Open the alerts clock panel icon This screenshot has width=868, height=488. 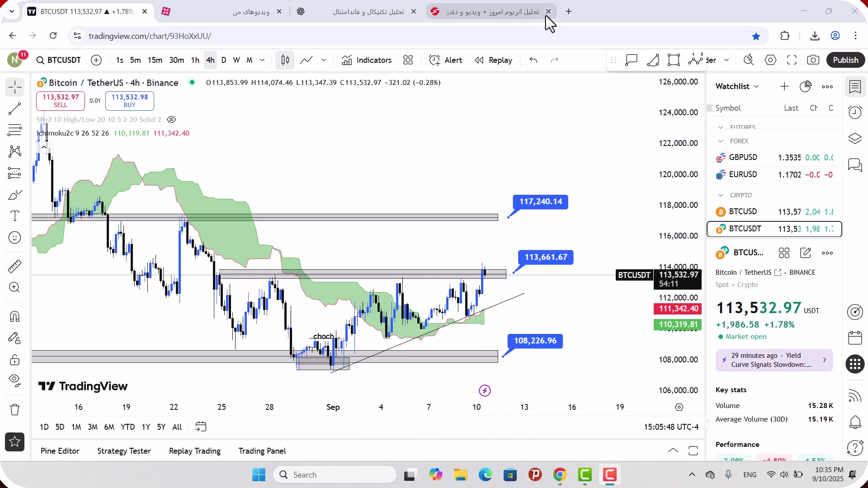pos(855,112)
